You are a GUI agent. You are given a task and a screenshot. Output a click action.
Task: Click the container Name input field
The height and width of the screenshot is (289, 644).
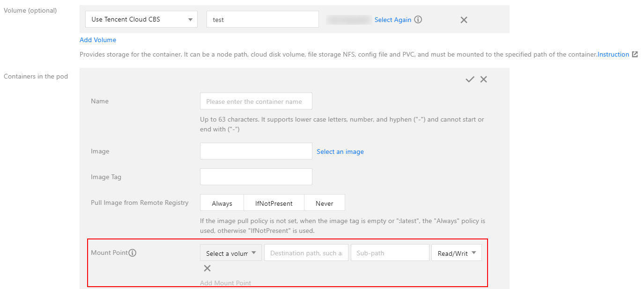256,101
